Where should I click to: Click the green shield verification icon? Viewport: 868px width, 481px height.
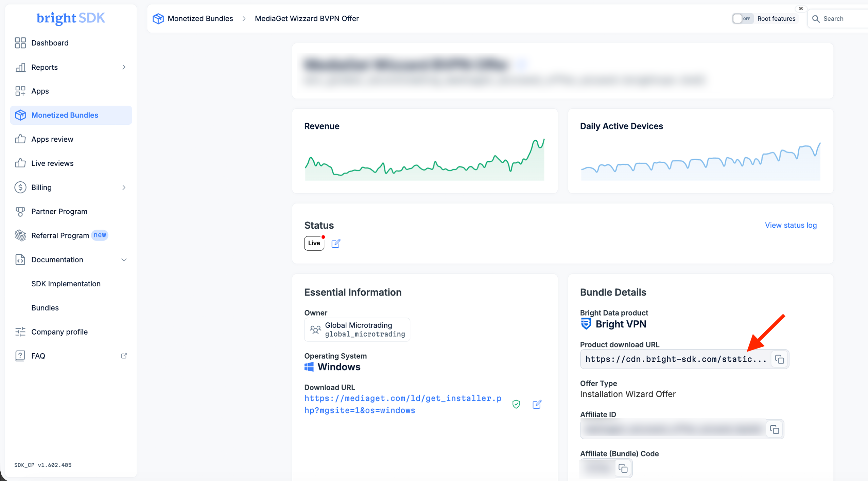click(516, 404)
